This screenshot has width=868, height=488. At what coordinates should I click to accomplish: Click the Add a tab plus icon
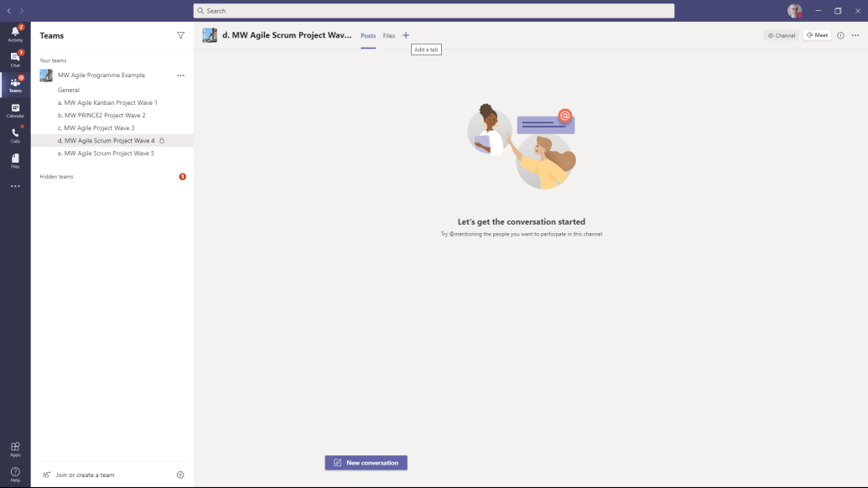click(x=405, y=35)
